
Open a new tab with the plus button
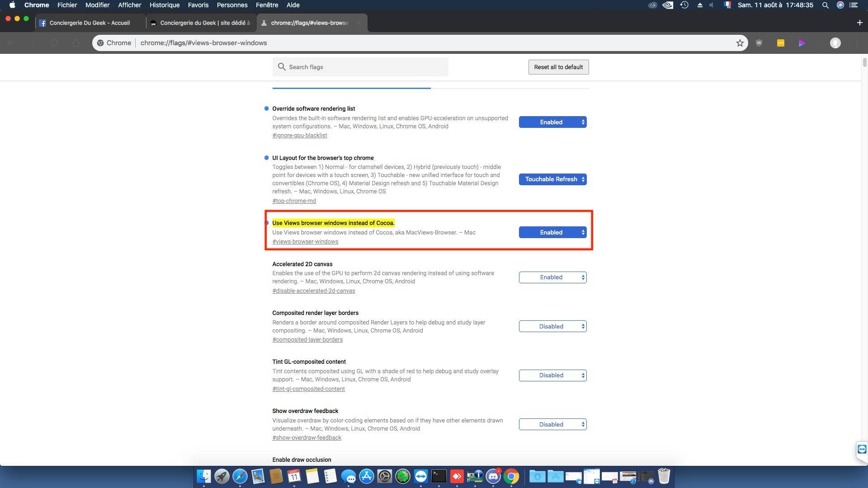click(x=859, y=23)
